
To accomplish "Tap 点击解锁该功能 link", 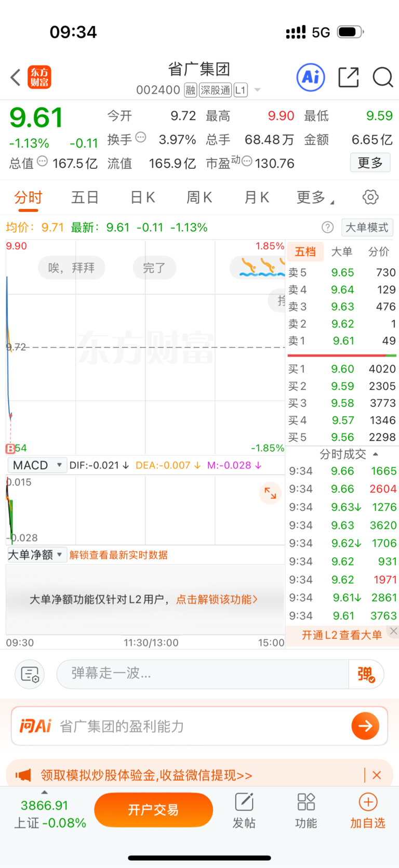I will 217,599.
